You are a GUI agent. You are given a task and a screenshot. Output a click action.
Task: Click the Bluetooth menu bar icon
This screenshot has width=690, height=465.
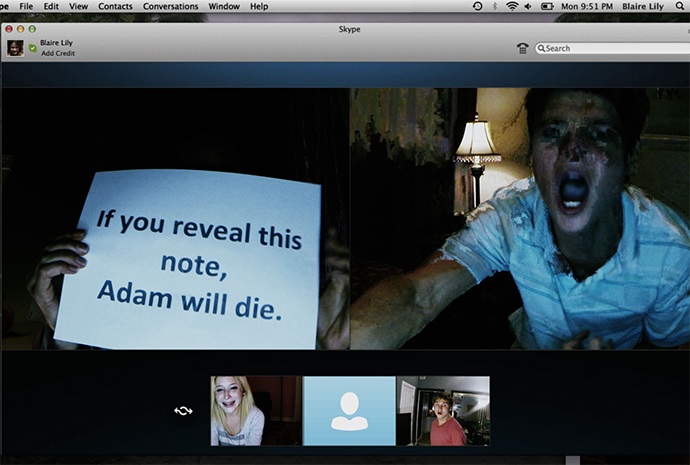[495, 6]
